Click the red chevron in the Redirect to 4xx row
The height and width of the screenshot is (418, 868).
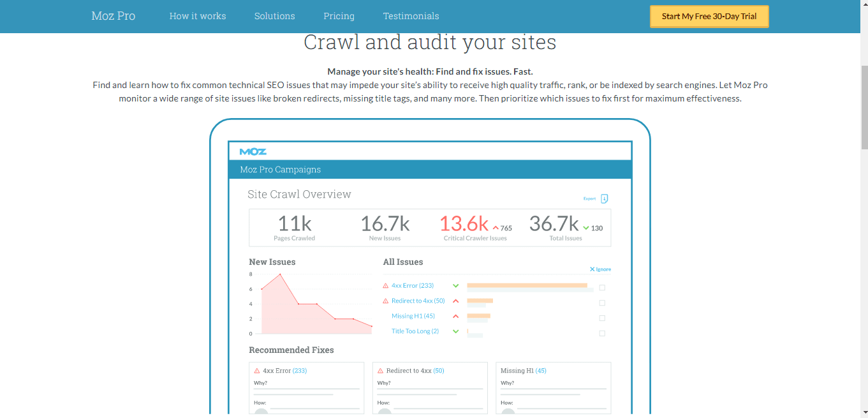tap(456, 301)
